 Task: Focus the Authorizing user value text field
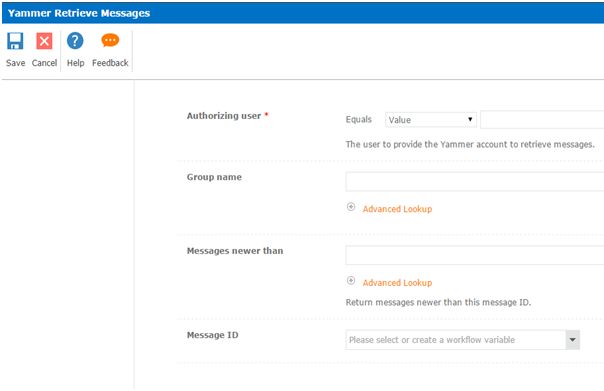[542, 120]
